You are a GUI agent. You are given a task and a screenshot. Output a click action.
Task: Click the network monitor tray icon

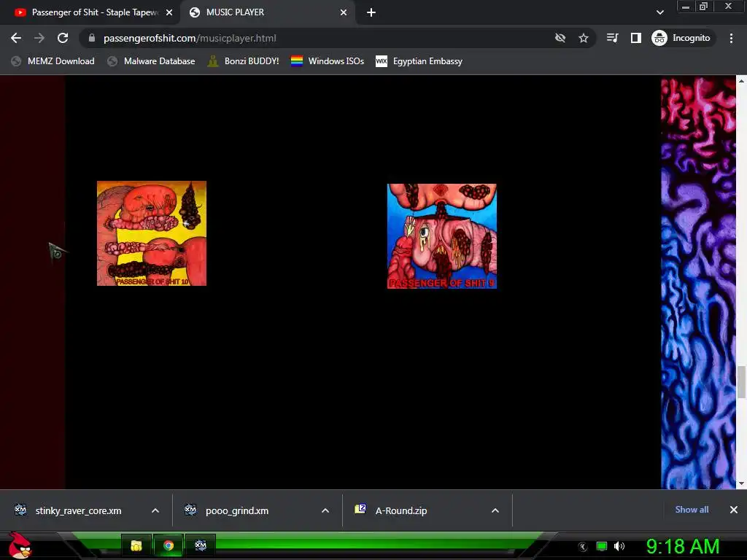tap(602, 546)
